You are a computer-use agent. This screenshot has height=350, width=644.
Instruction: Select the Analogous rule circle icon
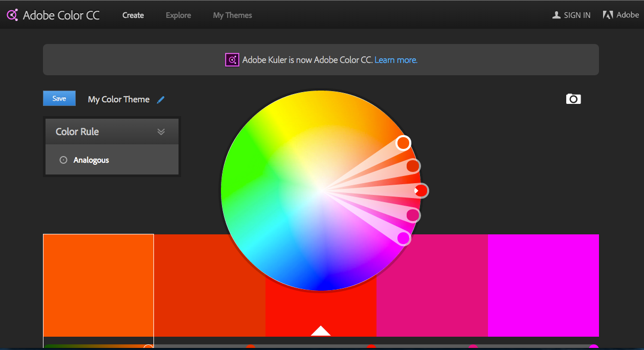63,160
